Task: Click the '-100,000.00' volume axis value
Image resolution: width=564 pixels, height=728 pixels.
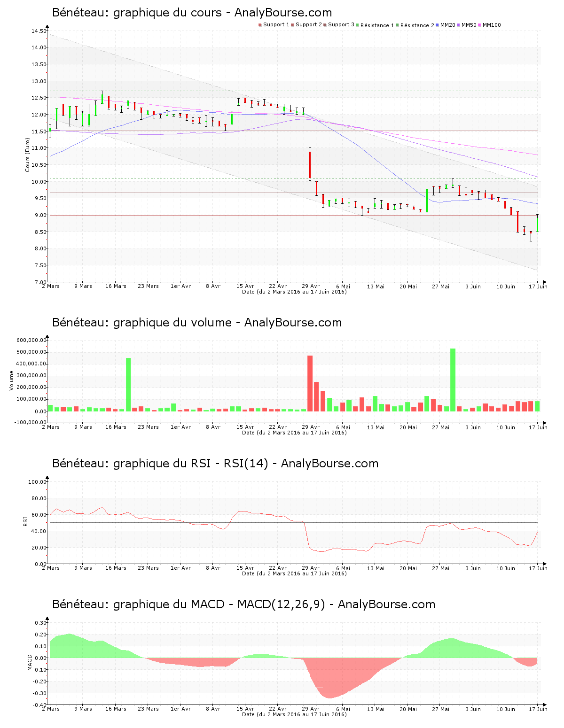Action: [30, 422]
